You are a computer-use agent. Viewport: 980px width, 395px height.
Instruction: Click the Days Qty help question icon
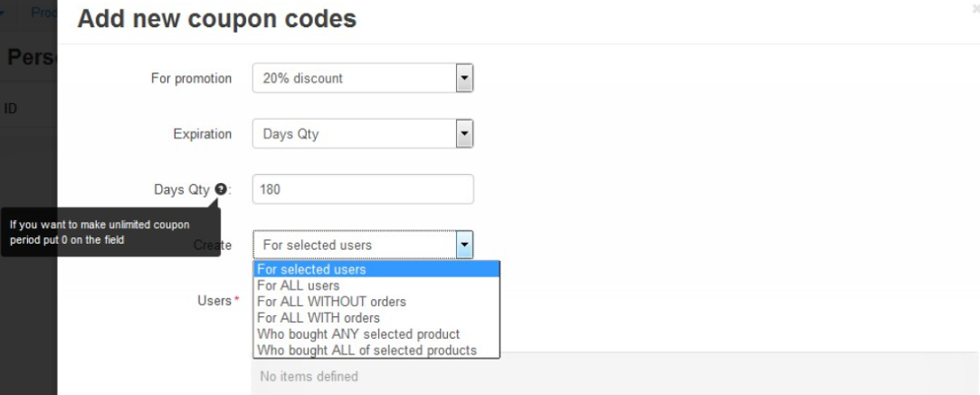[220, 188]
